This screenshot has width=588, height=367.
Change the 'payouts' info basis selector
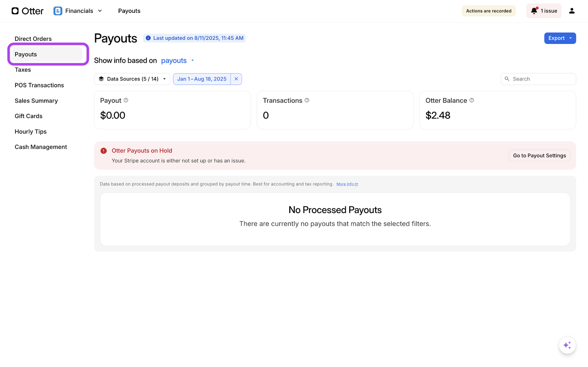tap(177, 61)
